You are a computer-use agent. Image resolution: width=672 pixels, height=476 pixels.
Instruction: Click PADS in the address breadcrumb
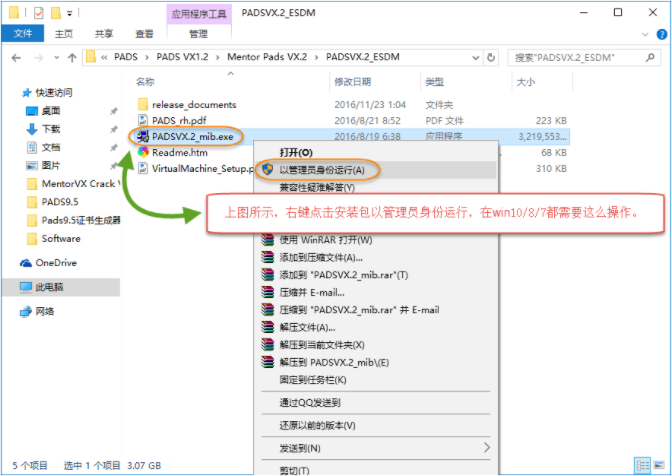point(126,57)
